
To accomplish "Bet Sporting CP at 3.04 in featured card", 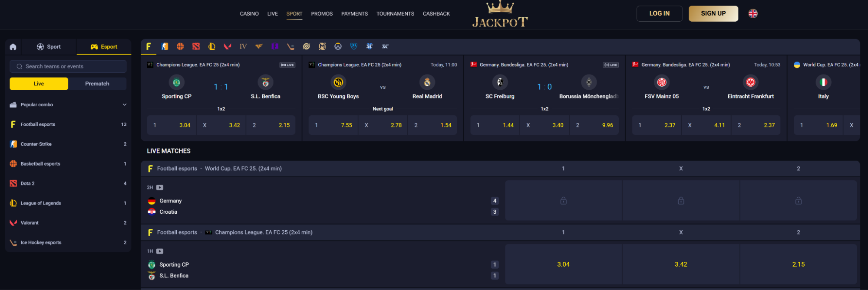I will click(x=172, y=125).
